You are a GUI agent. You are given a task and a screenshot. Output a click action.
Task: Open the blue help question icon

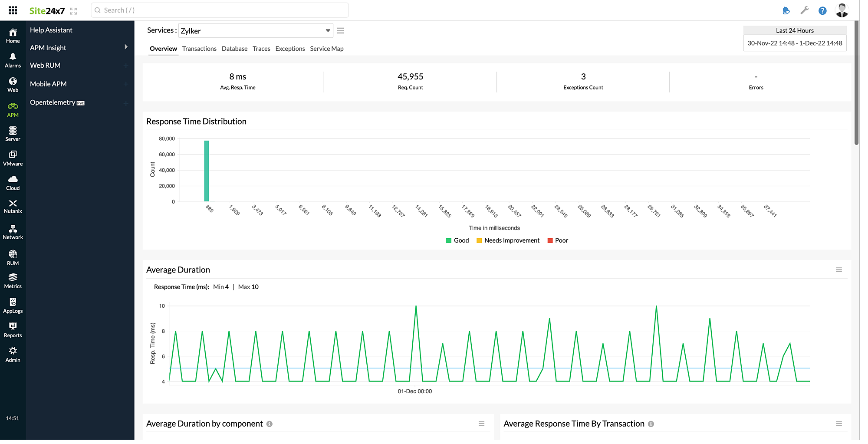(822, 10)
